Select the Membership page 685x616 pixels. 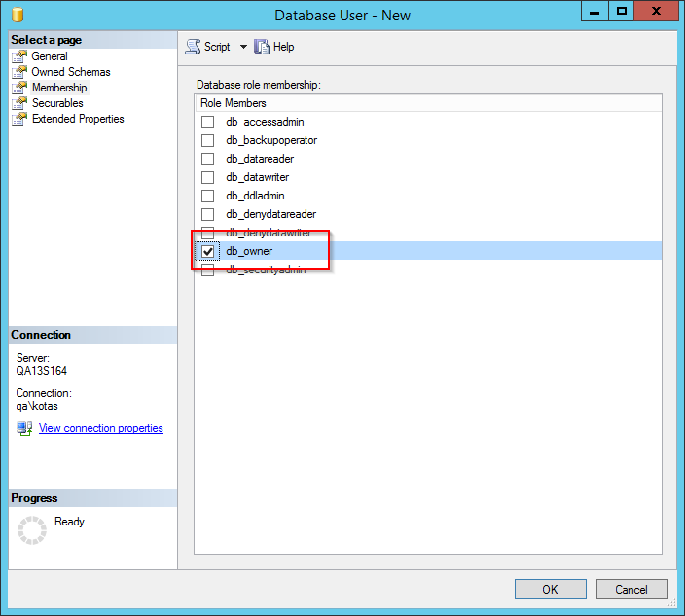(58, 88)
